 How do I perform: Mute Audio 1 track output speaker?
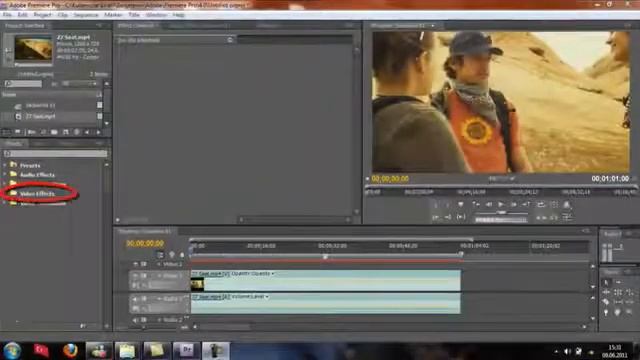[x=135, y=299]
